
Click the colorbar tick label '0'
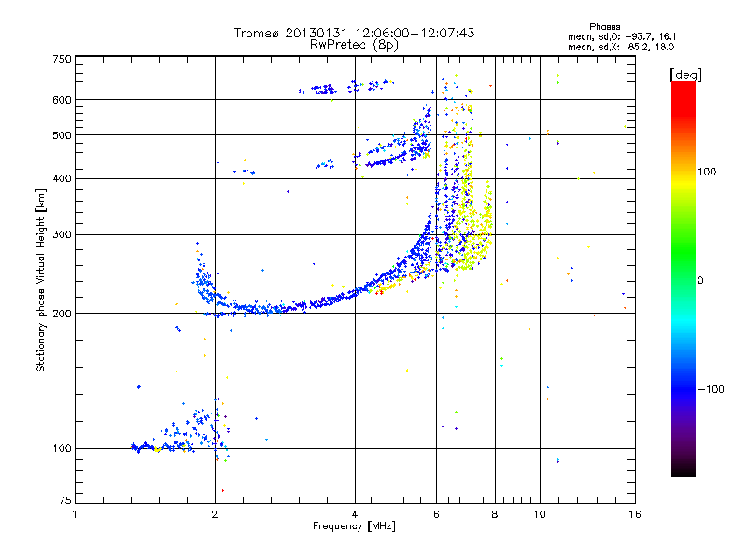pyautogui.click(x=700, y=280)
